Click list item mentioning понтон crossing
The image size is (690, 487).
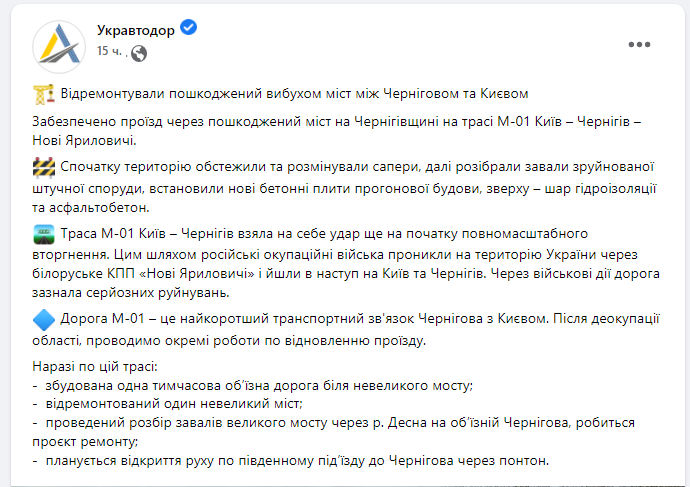coord(291,461)
